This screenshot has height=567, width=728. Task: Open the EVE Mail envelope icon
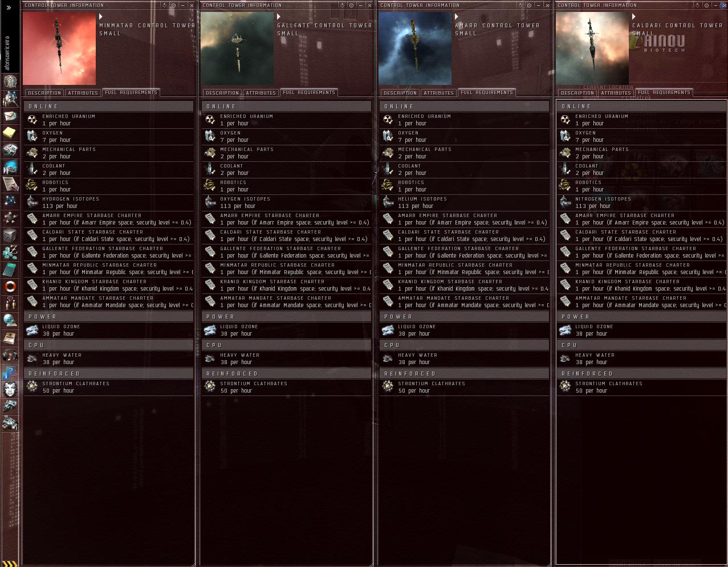pyautogui.click(x=10, y=116)
